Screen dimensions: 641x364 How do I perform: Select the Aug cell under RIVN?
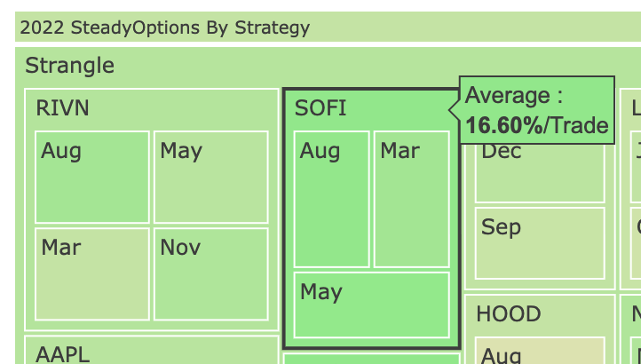point(92,177)
